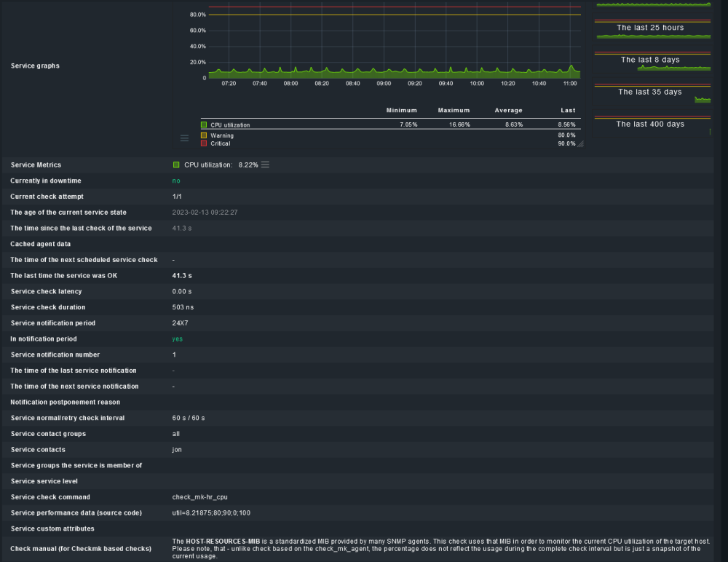Open the graph options hamburger menu beside legend
The height and width of the screenshot is (562, 728).
tap(184, 138)
